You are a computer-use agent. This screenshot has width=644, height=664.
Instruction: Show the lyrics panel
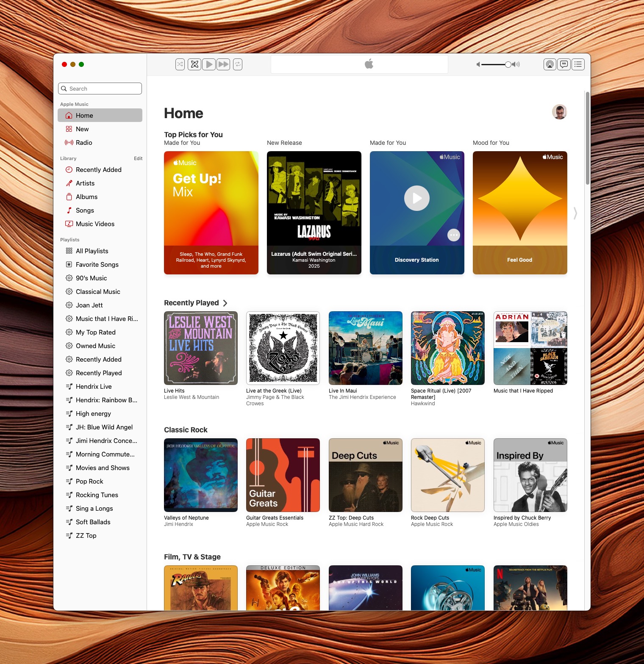tap(564, 64)
